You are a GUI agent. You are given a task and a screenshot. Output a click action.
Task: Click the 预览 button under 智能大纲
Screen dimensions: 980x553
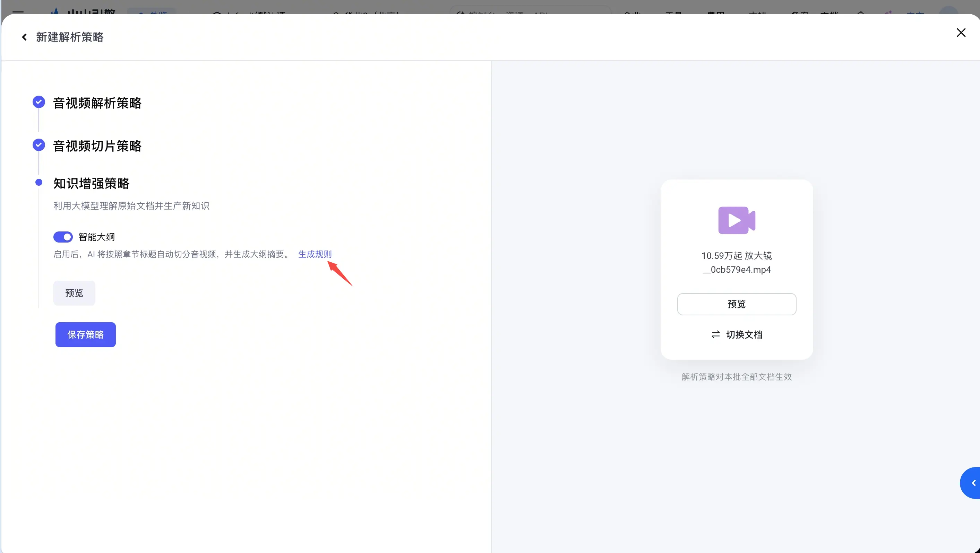(74, 293)
